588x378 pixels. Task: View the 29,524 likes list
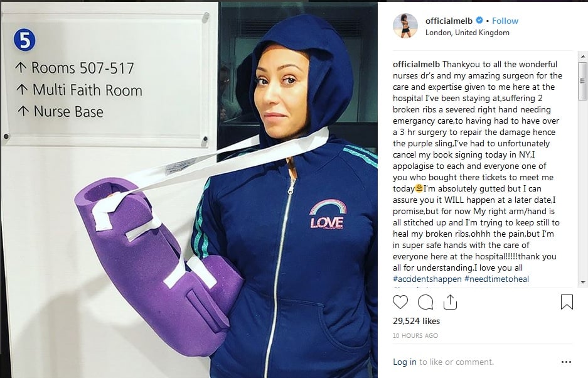[416, 321]
